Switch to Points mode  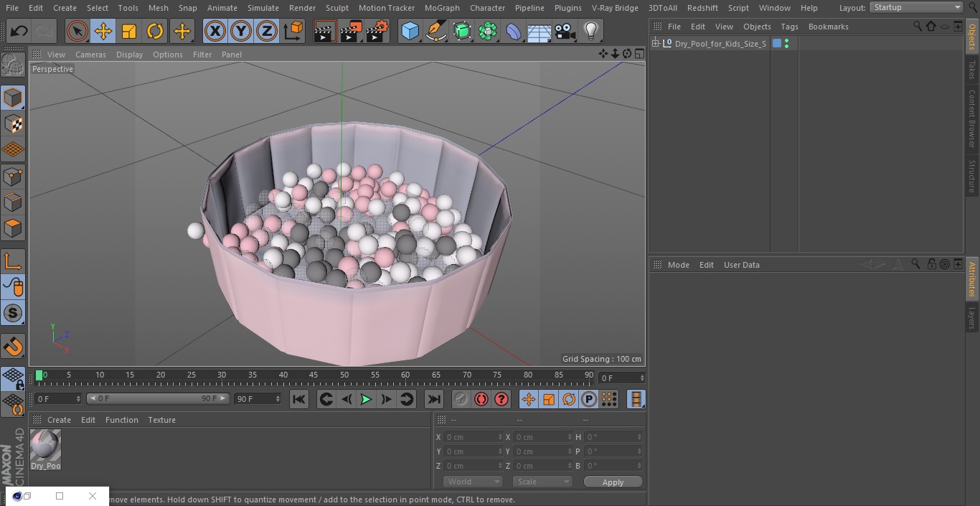pos(13,177)
